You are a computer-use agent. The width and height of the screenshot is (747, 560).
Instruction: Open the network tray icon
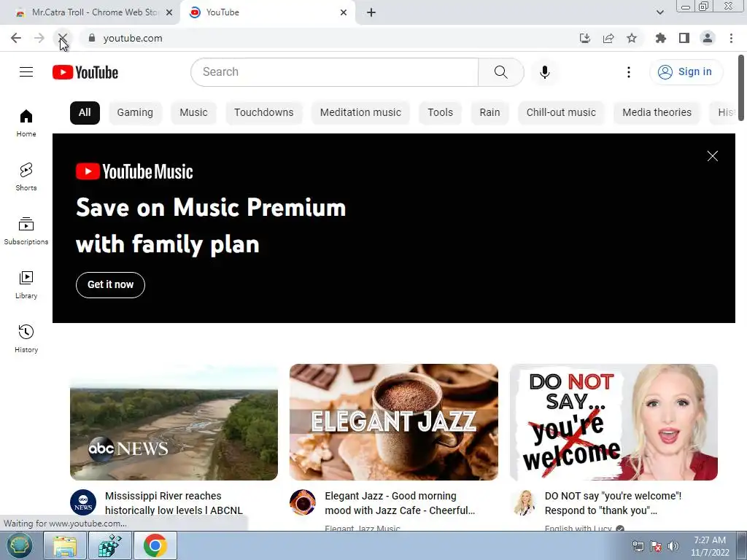point(638,546)
